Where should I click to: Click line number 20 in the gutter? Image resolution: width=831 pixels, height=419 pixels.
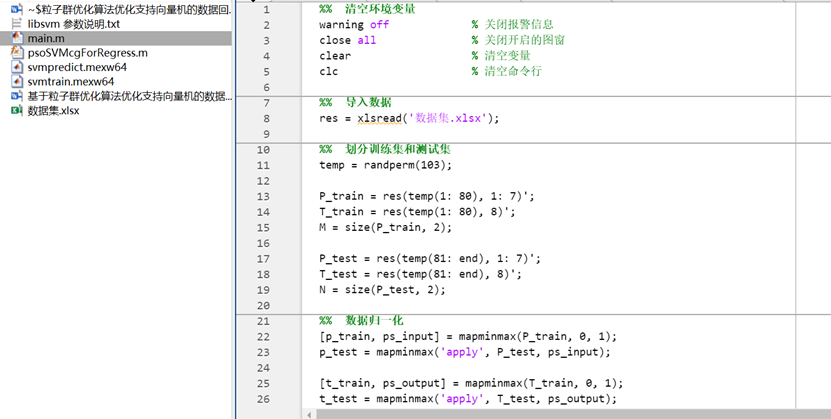click(263, 306)
